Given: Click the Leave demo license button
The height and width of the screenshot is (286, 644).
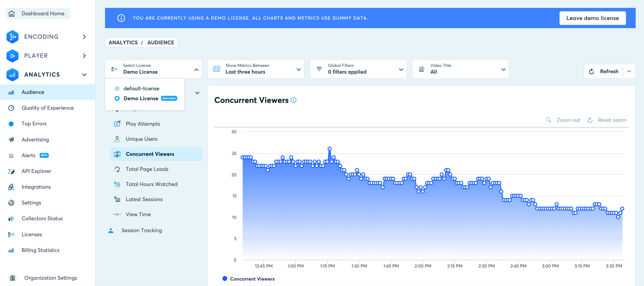Looking at the screenshot, I should click(x=592, y=18).
